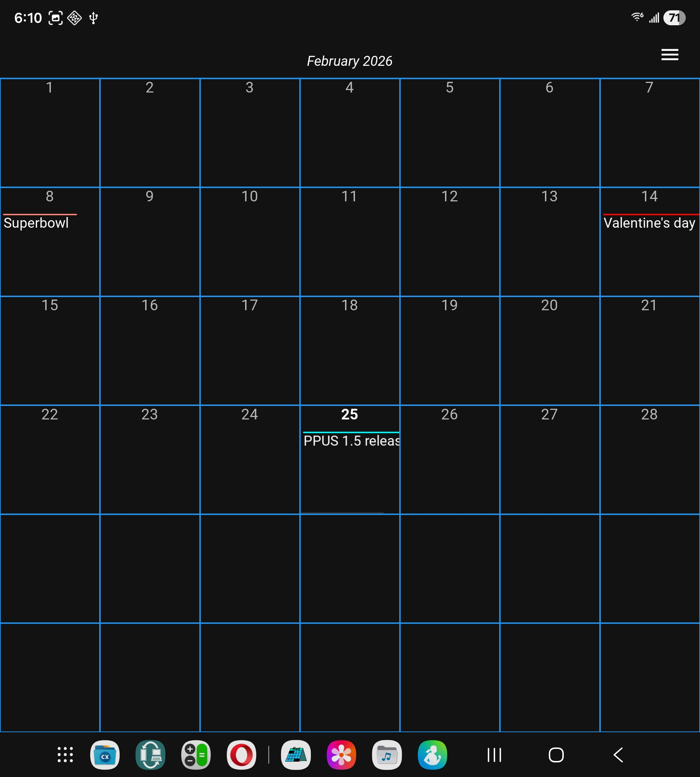Open the hamburger menu at the top right
700x777 pixels.
(x=669, y=55)
